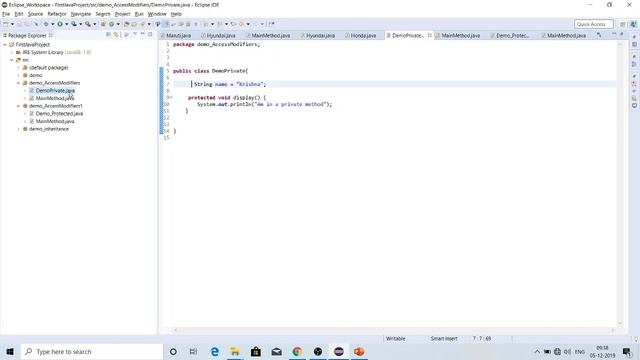The image size is (640, 360).
Task: Click the Open Type toolbar icon
Action: click(x=127, y=24)
